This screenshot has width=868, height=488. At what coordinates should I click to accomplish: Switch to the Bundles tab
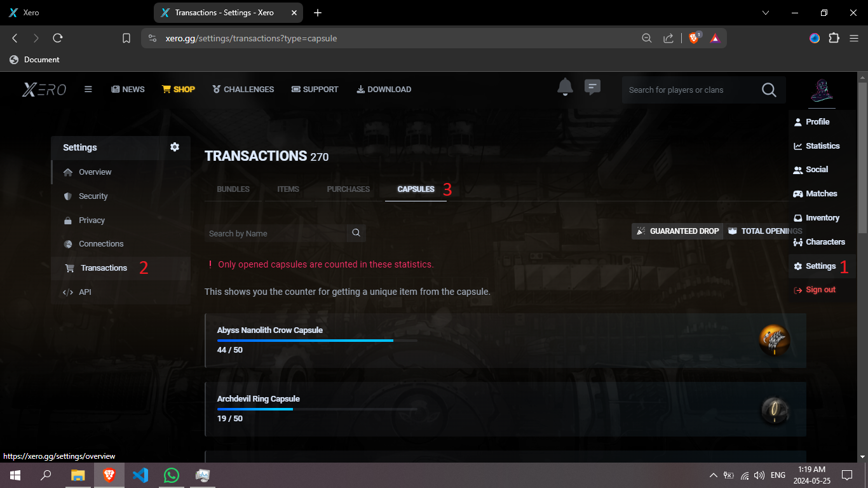(x=233, y=189)
